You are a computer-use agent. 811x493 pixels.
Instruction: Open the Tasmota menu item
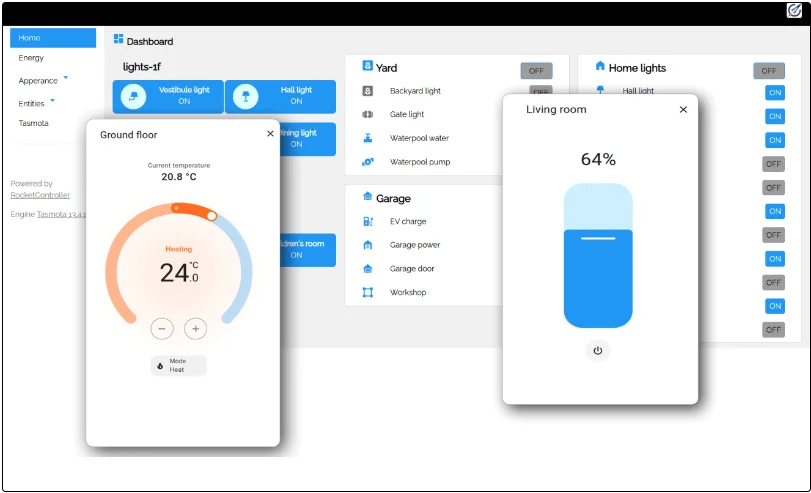pos(33,123)
